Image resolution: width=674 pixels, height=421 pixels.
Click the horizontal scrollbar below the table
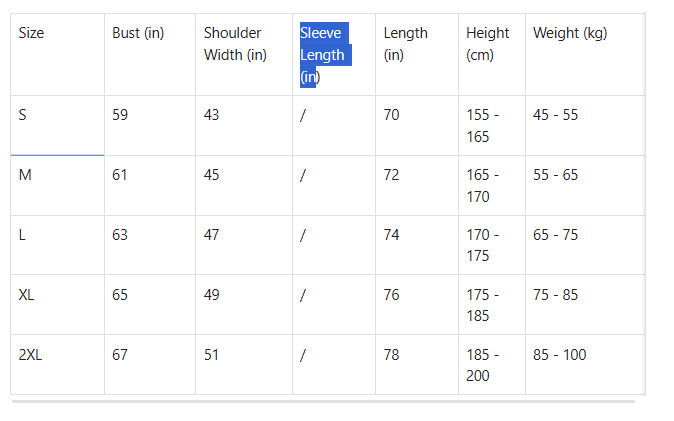[322, 401]
